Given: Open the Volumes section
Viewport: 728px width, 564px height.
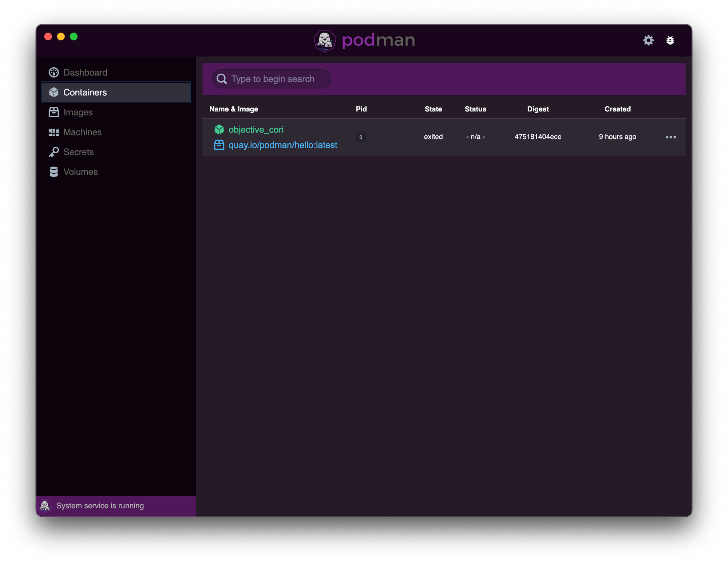Looking at the screenshot, I should [116, 172].
